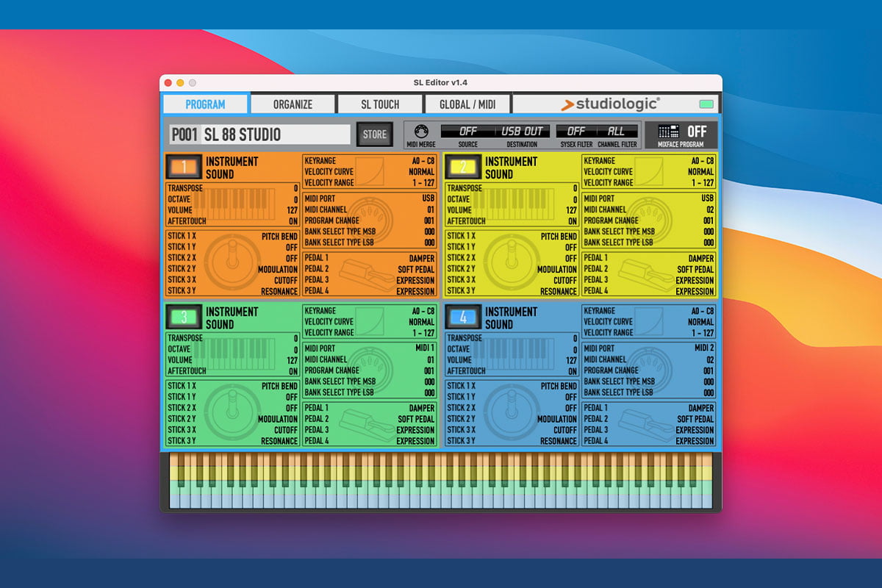882x588 pixels.
Task: Click zone 2 sustain pedal icon
Action: pos(647,273)
